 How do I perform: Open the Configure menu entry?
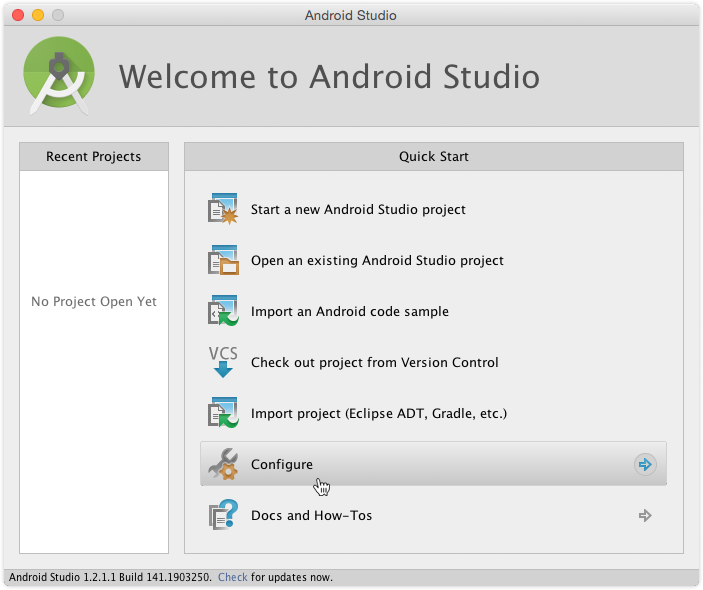[433, 464]
